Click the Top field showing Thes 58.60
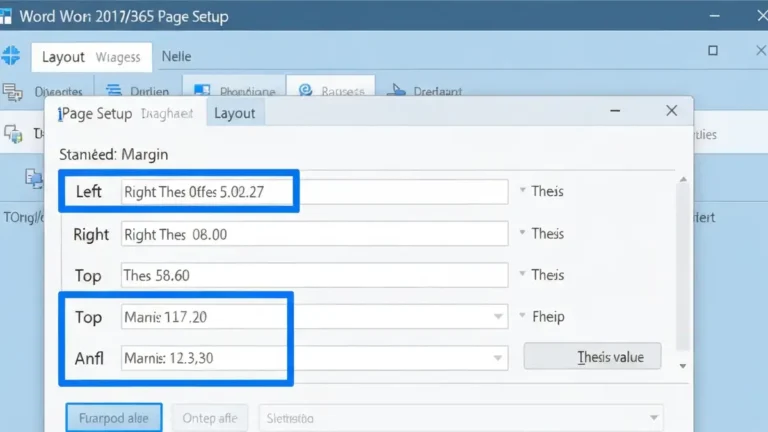The image size is (768, 432). click(314, 275)
